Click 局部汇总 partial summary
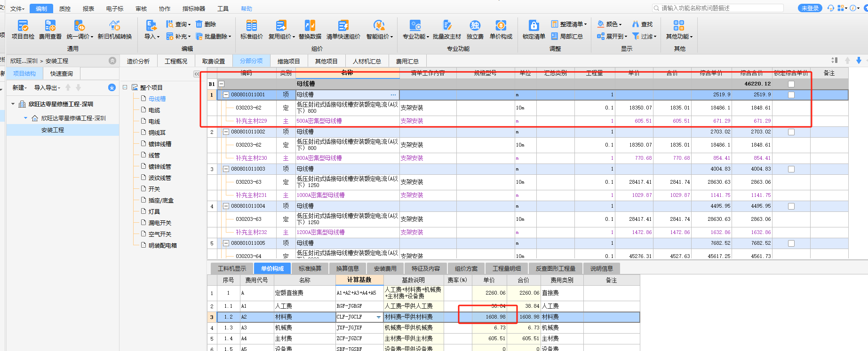Image resolution: width=868 pixels, height=351 pixels. click(x=567, y=36)
